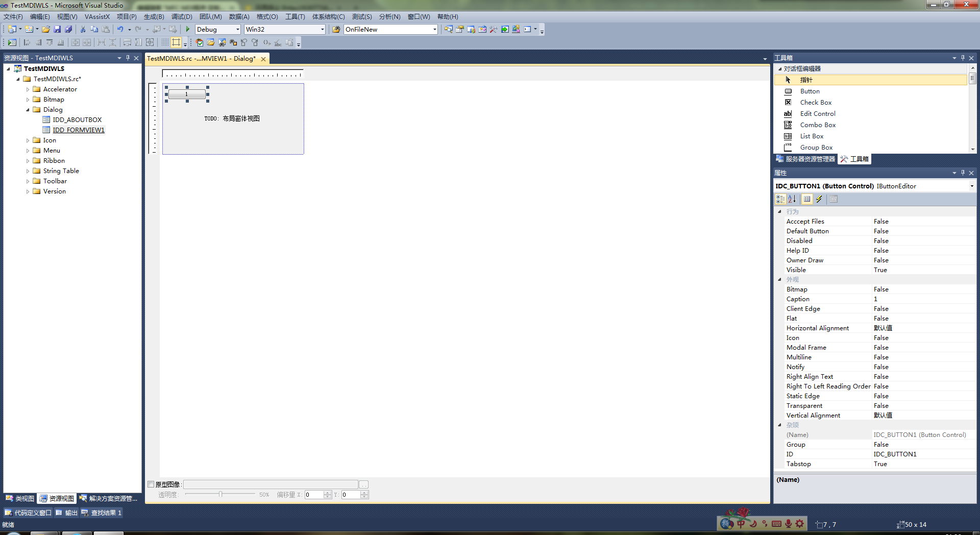
Task: Select the Check Box tool in the toolbox
Action: point(871,103)
